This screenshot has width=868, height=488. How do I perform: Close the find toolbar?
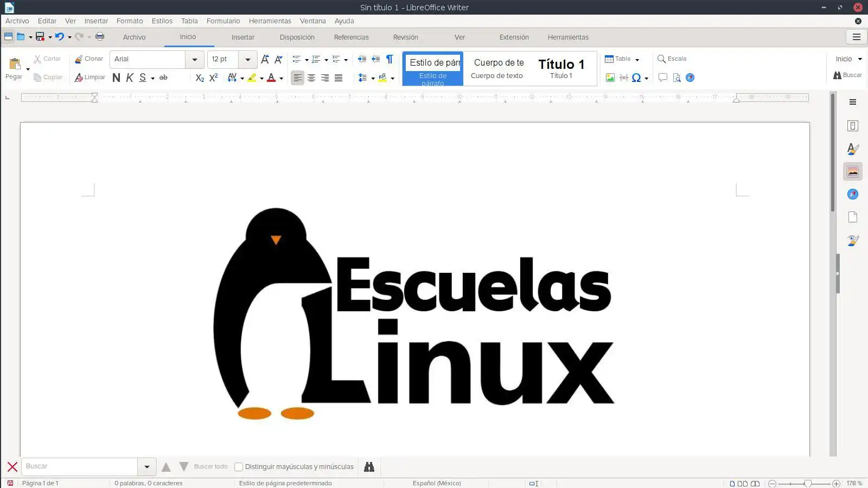12,467
